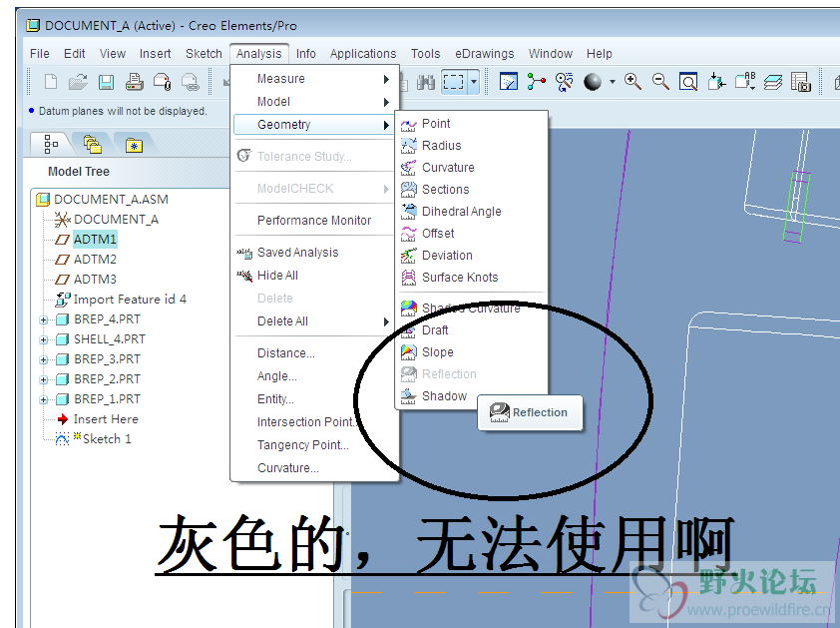Expand the Model submenu in Analysis
The width and height of the screenshot is (840, 628).
point(315,102)
